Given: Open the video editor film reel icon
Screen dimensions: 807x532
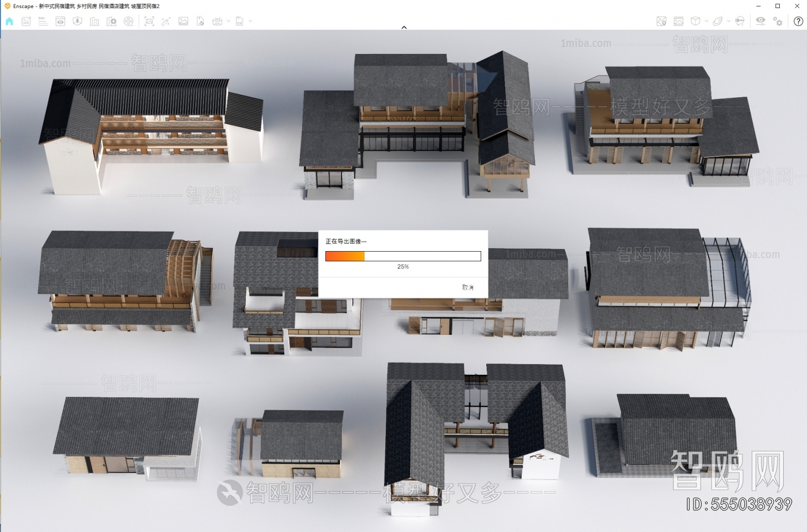Looking at the screenshot, I should [129, 21].
